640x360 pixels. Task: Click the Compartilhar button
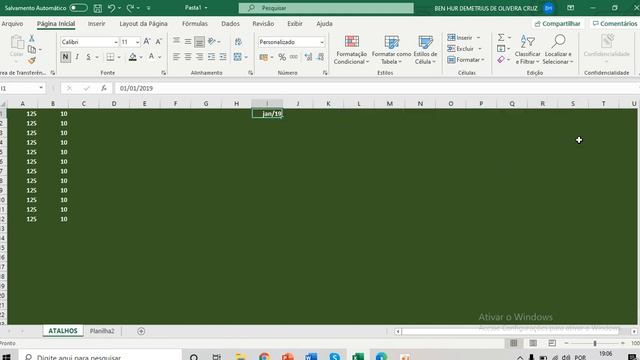coord(557,24)
